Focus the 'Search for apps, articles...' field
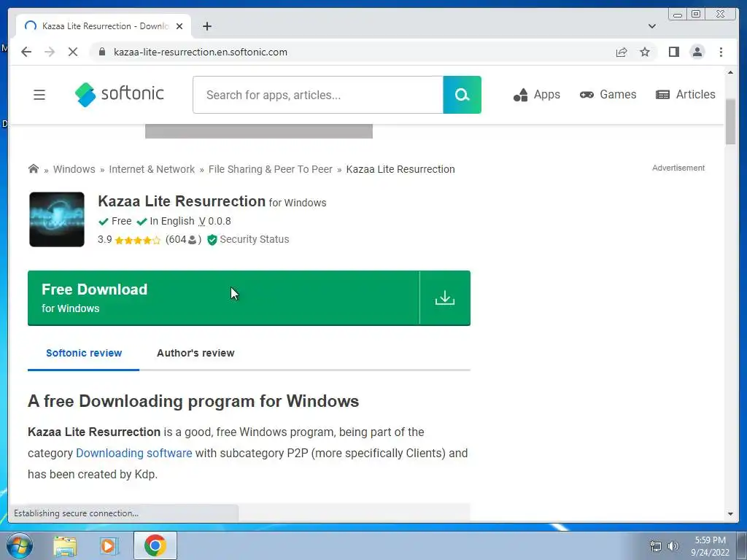This screenshot has height=560, width=747. coord(318,95)
